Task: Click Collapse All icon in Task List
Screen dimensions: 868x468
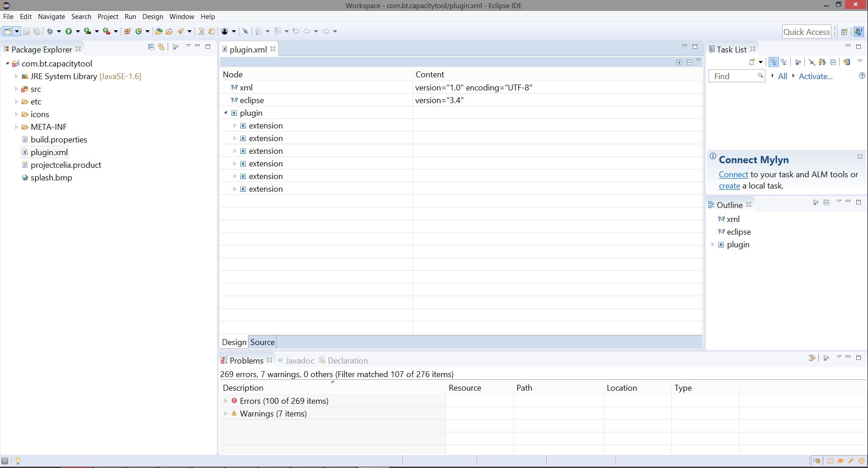Action: click(x=833, y=62)
